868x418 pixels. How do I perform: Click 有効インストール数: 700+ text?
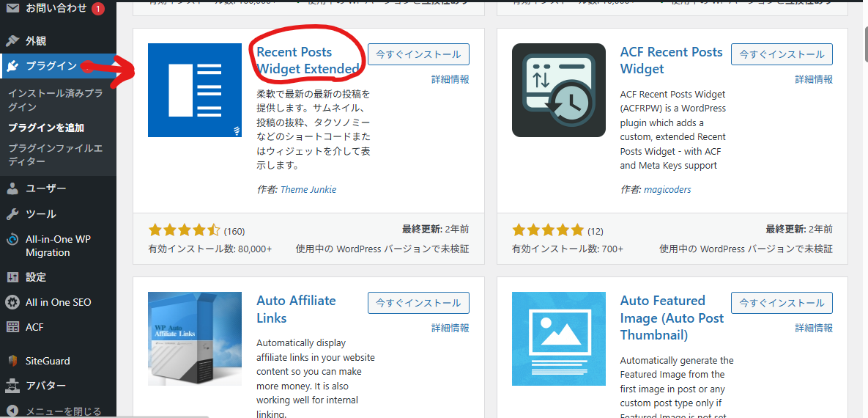(x=568, y=249)
